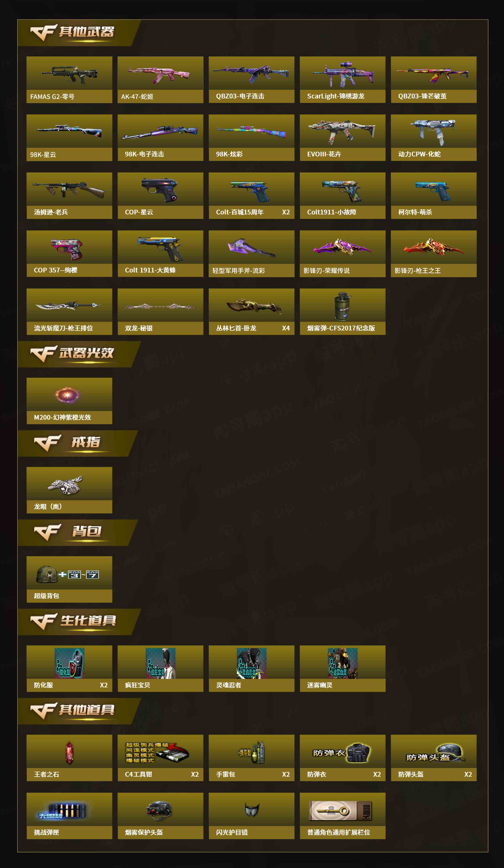This screenshot has width=504, height=868.
Task: Click the 防化服 biochemical item thumbnail
Action: click(x=69, y=663)
